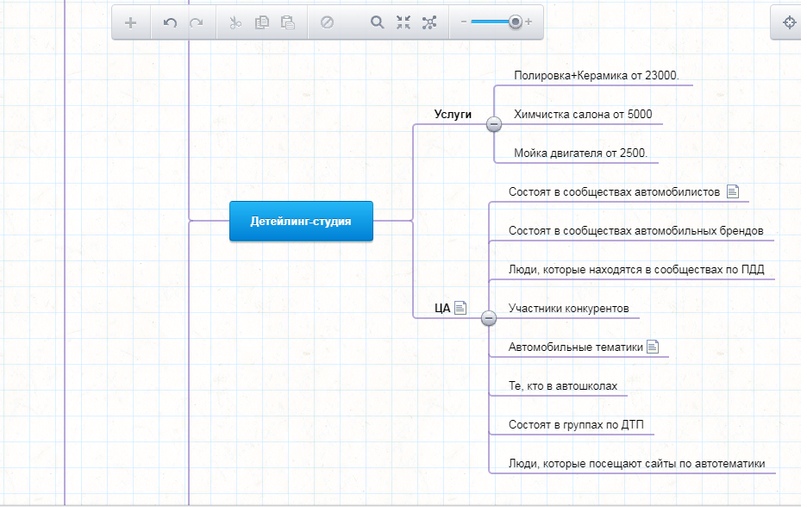Image resolution: width=807 pixels, height=507 pixels.
Task: Add a new node with plus icon
Action: click(131, 23)
